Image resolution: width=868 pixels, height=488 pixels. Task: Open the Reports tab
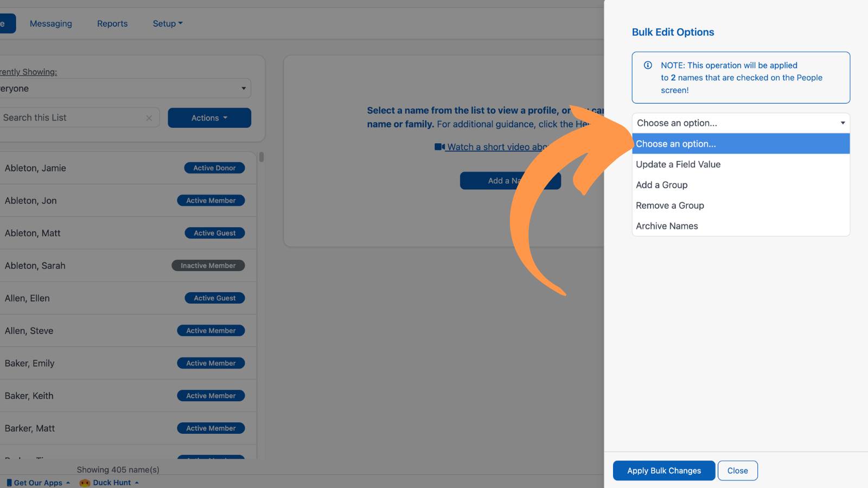point(112,23)
